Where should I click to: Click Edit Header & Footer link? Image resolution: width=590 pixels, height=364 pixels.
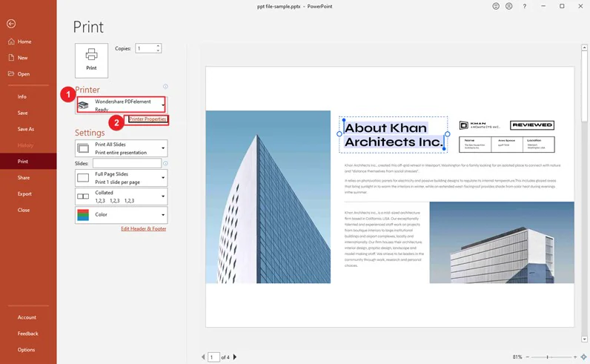pyautogui.click(x=143, y=228)
